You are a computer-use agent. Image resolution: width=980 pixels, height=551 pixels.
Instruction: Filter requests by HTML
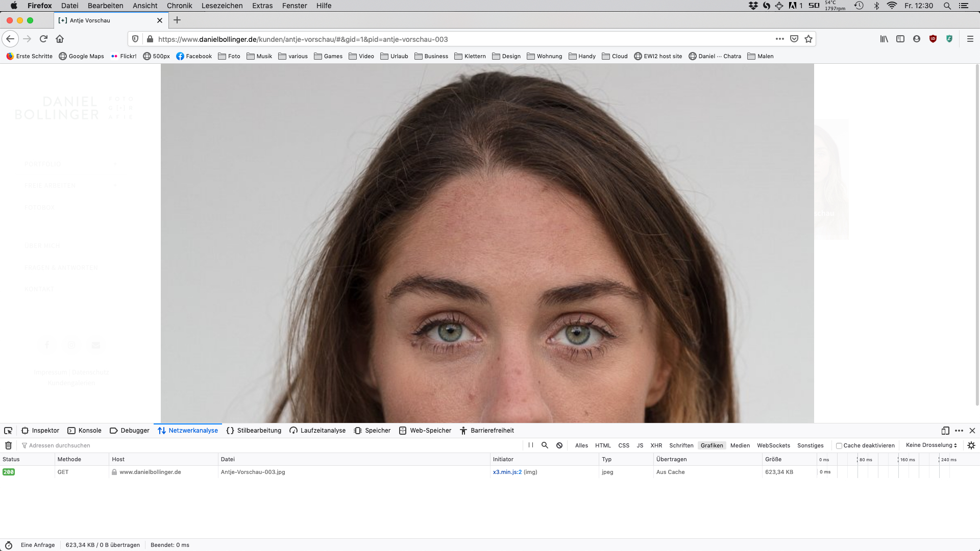[603, 445]
